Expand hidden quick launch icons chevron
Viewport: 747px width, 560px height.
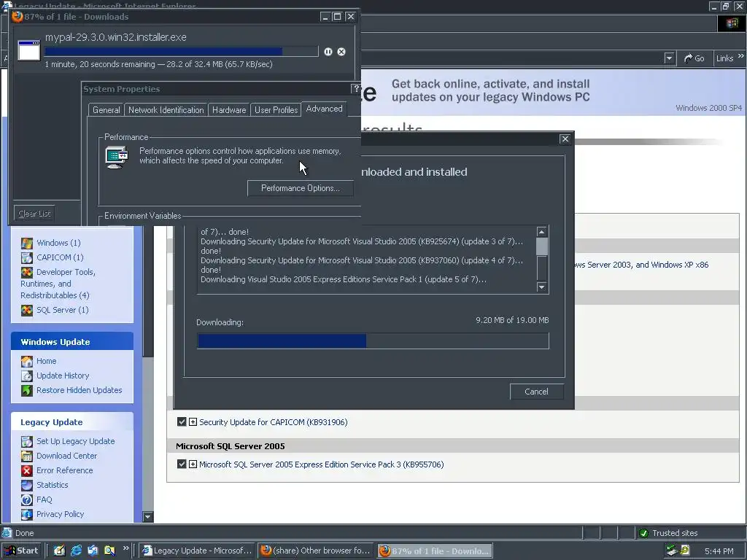click(125, 548)
